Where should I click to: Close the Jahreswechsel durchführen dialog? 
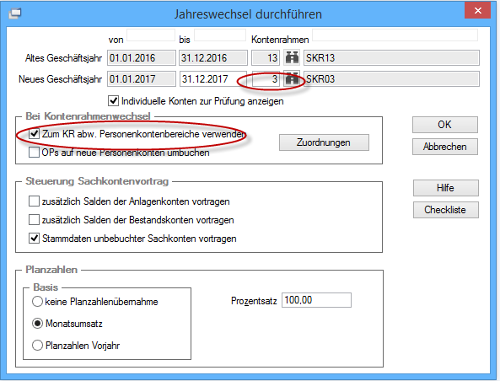(478, 11)
